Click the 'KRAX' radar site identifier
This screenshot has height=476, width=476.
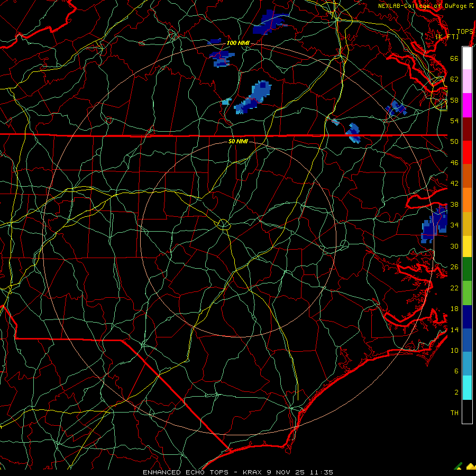pyautogui.click(x=252, y=472)
